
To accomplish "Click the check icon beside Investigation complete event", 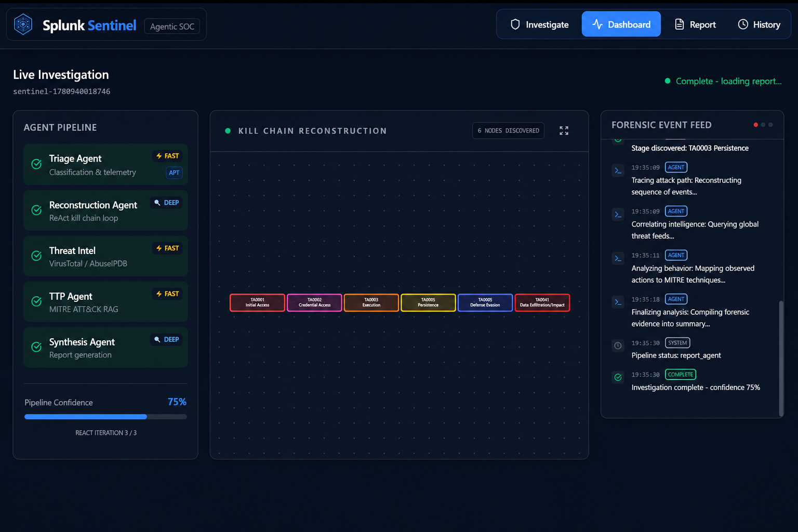I will click(x=618, y=377).
